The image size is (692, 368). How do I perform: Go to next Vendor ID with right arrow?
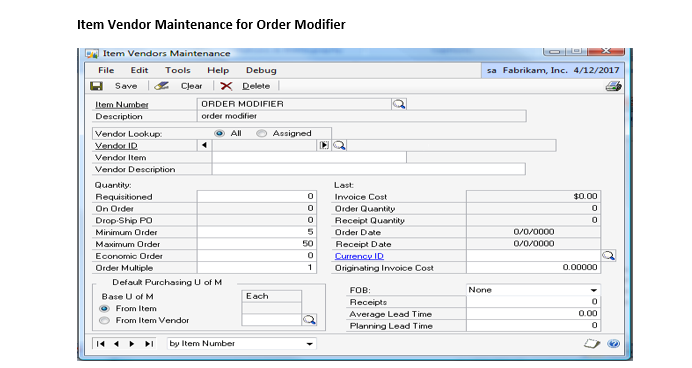[x=324, y=145]
